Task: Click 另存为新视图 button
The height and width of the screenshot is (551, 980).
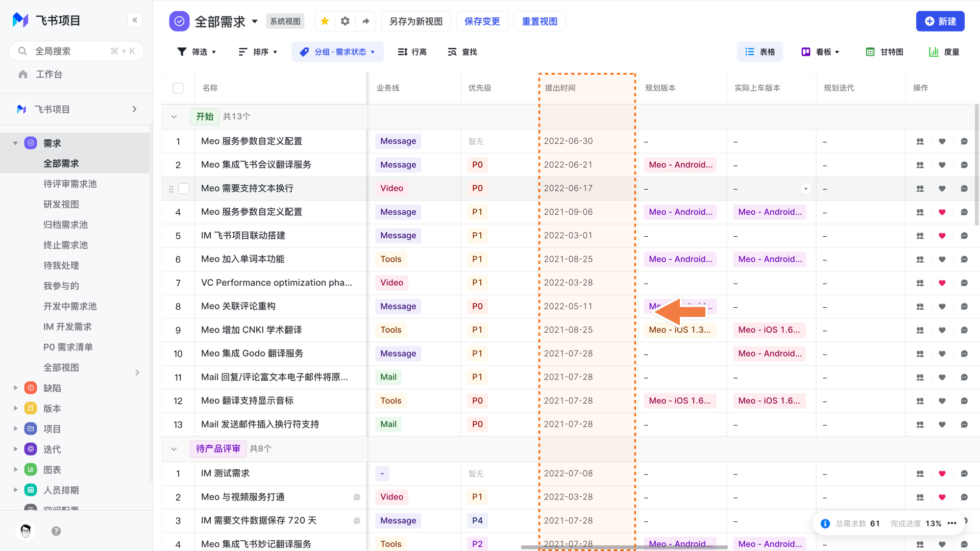Action: point(416,21)
